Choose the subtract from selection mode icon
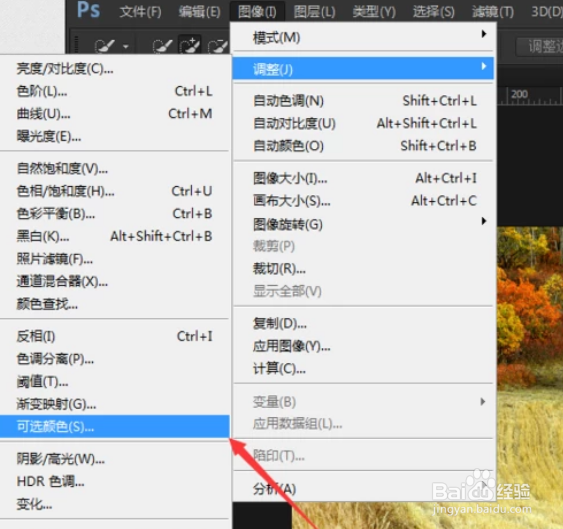This screenshot has width=563, height=529. point(218,46)
